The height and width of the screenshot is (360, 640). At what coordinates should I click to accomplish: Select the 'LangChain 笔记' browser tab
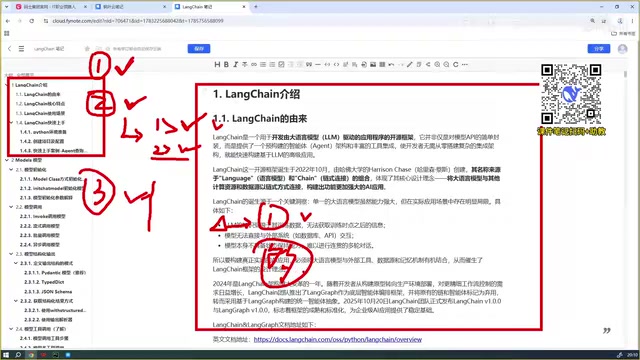tap(211, 7)
